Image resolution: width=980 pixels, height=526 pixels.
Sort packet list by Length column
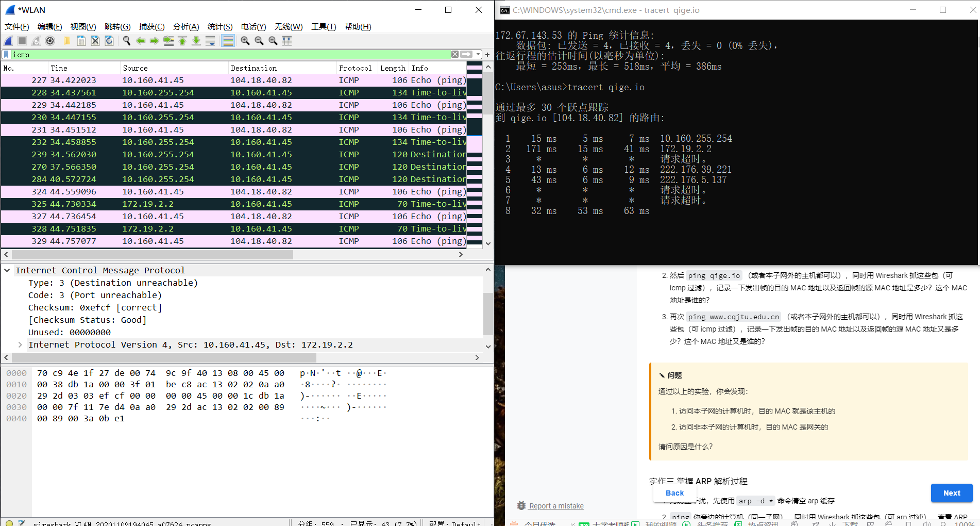393,68
